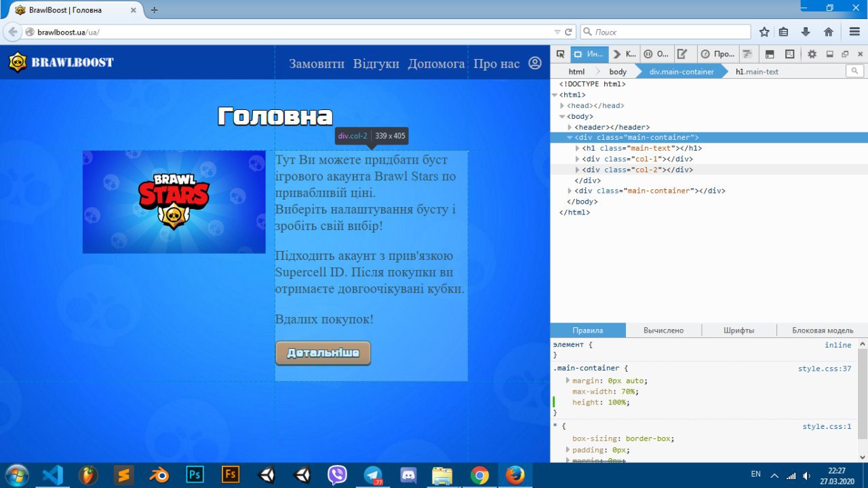Screen dimensions: 868x488
Task: Open the Шрифты tab
Action: coord(739,331)
